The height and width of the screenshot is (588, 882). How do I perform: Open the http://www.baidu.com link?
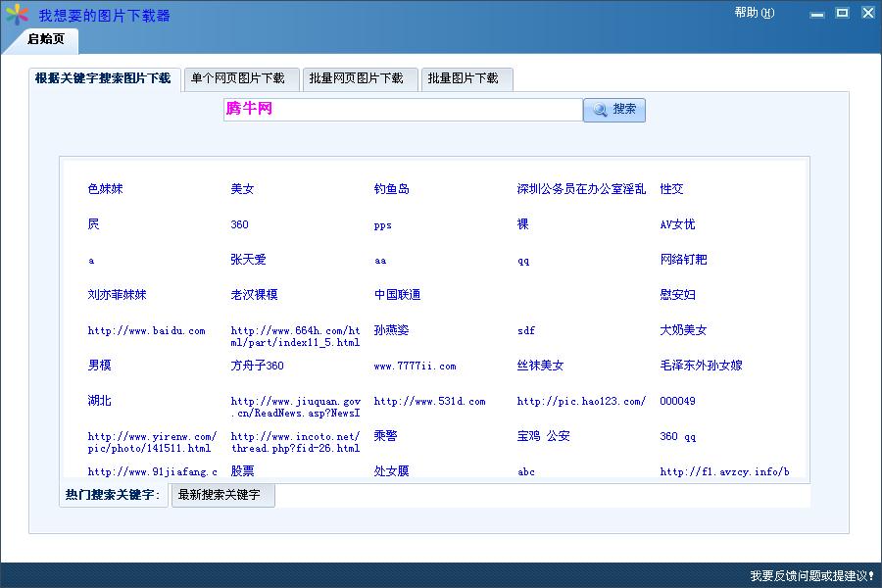click(x=146, y=331)
